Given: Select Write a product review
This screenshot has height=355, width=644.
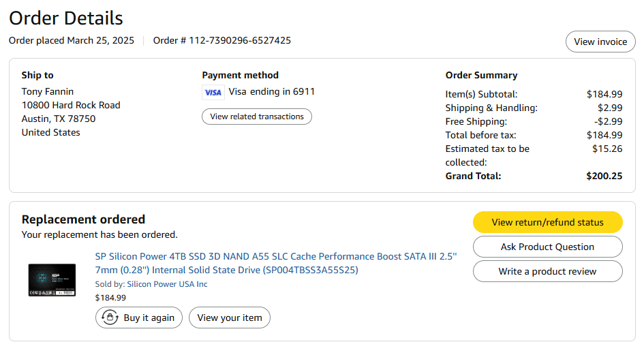Looking at the screenshot, I should coord(547,271).
